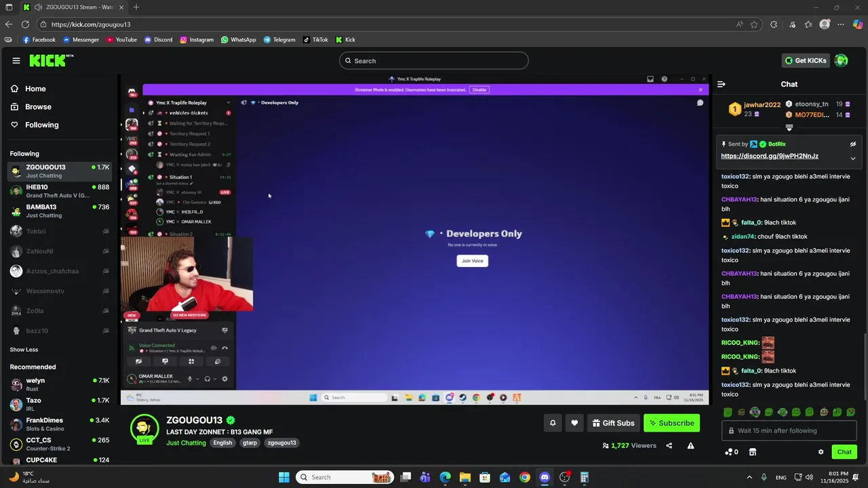This screenshot has height=488, width=868.
Task: Share the stream via share icon
Action: (669, 446)
